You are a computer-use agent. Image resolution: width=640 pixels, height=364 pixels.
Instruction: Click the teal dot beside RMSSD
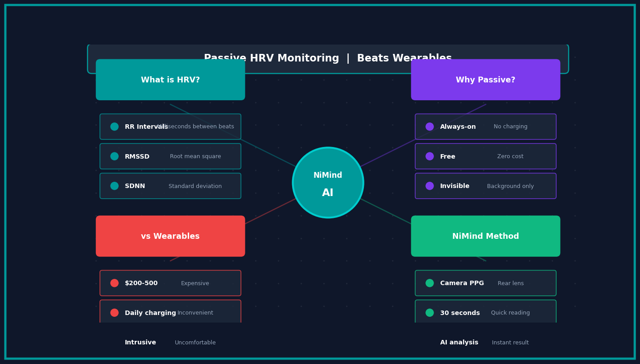pyautogui.click(x=115, y=156)
